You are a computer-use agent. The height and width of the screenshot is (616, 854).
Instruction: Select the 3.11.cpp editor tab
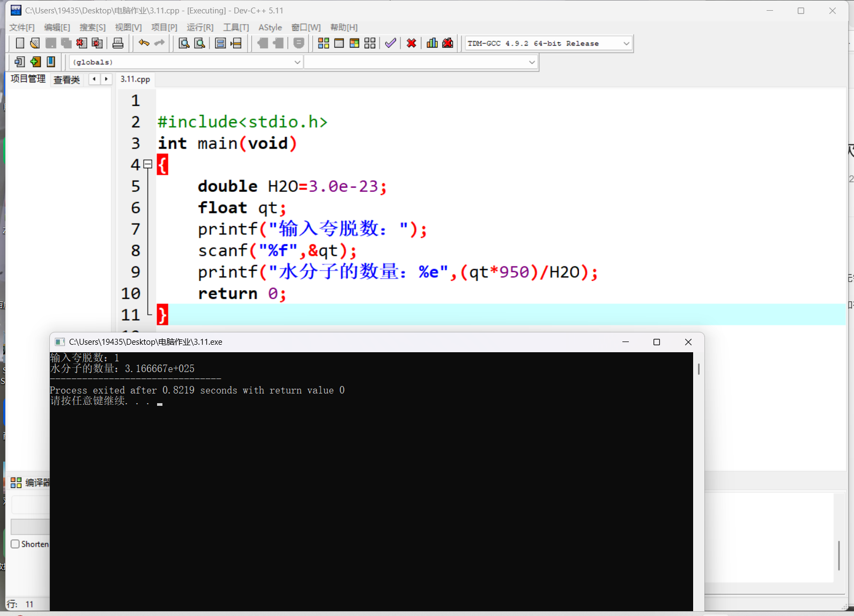135,79
